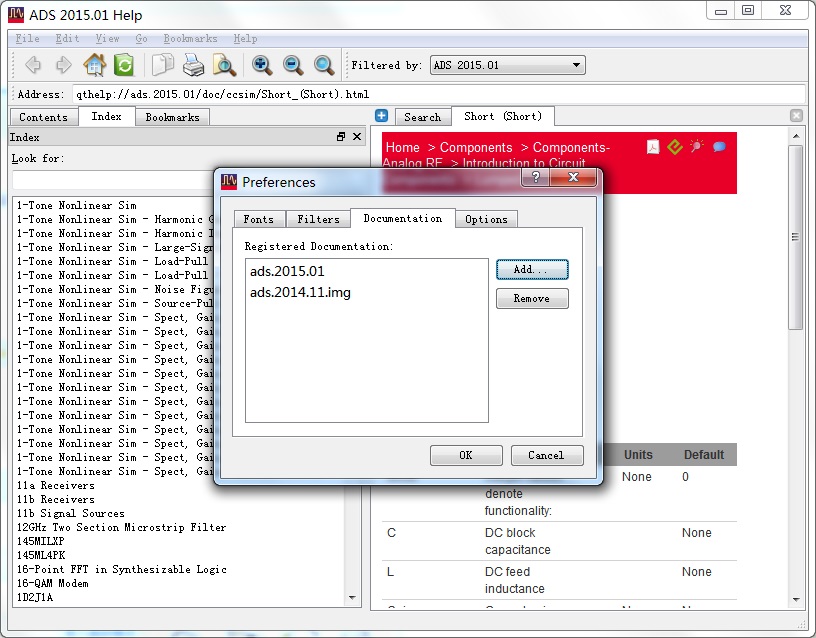Click Cancel in Preferences dialog
This screenshot has width=816, height=638.
click(547, 455)
